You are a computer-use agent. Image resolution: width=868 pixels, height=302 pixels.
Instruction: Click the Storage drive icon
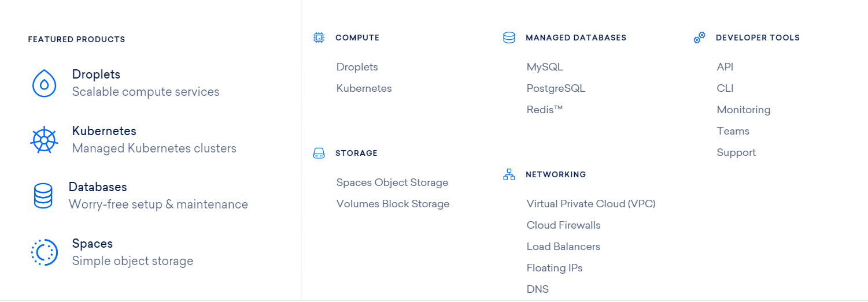click(x=319, y=153)
